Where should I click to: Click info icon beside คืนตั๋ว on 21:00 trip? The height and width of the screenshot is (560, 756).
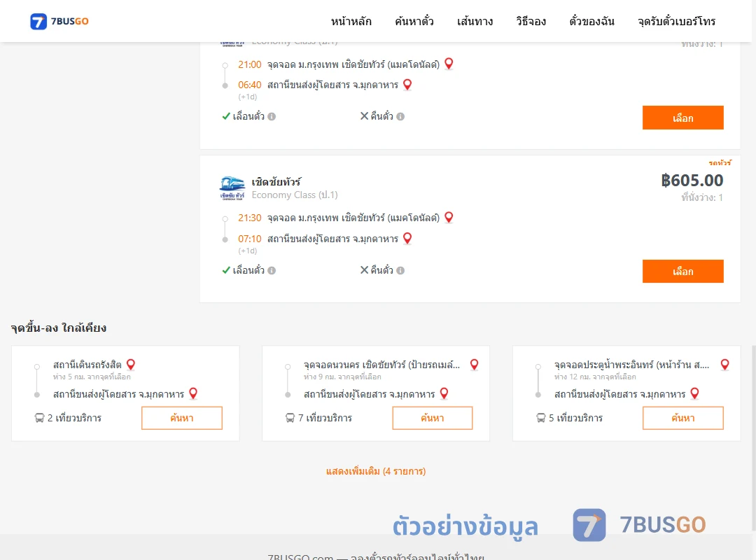pyautogui.click(x=400, y=116)
